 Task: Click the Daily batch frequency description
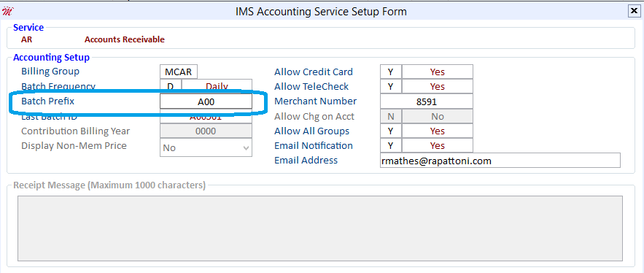click(x=217, y=86)
